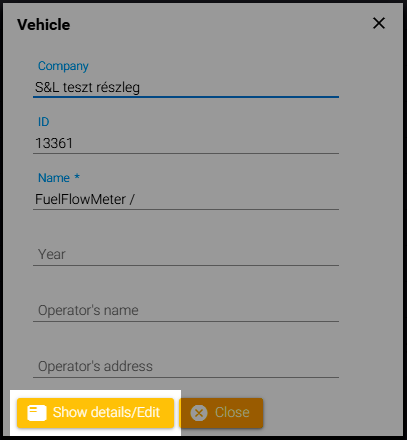This screenshot has width=407, height=440.
Task: Click the Operator's name input field
Action: [x=186, y=311]
